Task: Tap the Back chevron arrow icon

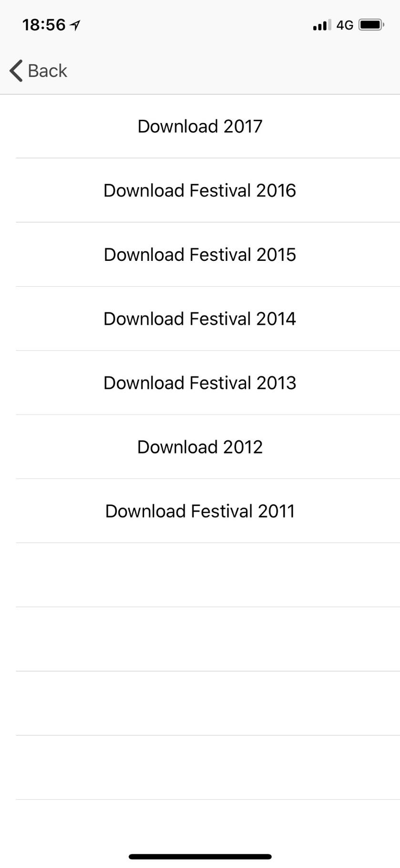Action: click(16, 71)
